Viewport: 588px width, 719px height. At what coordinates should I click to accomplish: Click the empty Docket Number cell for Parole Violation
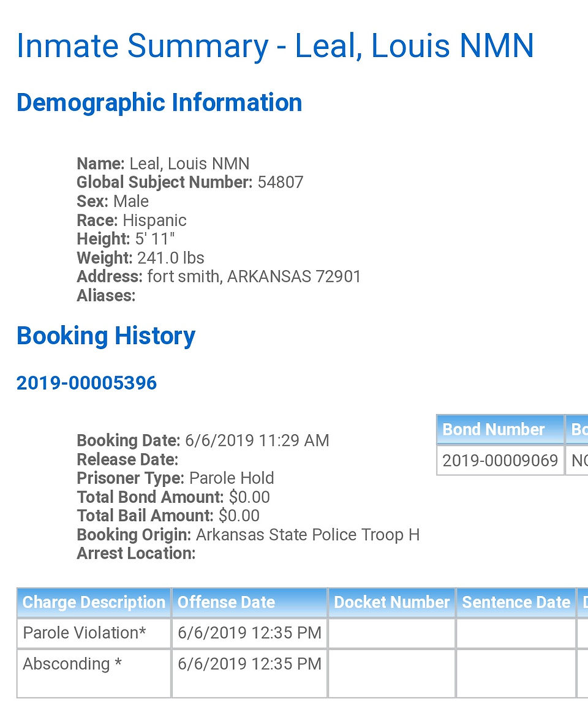tap(392, 633)
